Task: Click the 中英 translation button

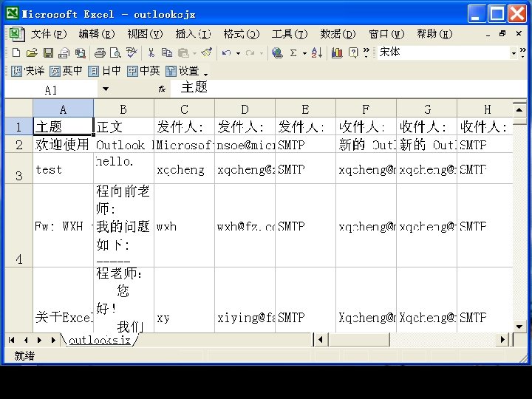Action: [143, 71]
